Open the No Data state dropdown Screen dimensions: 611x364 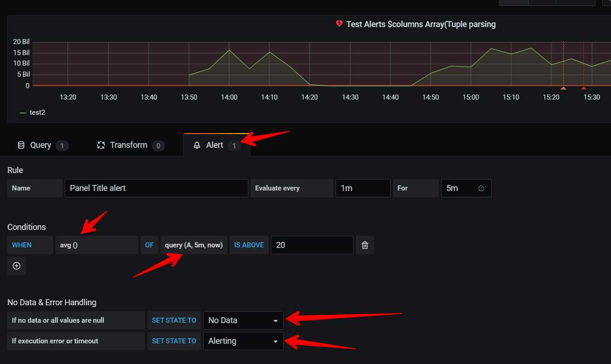pos(243,320)
